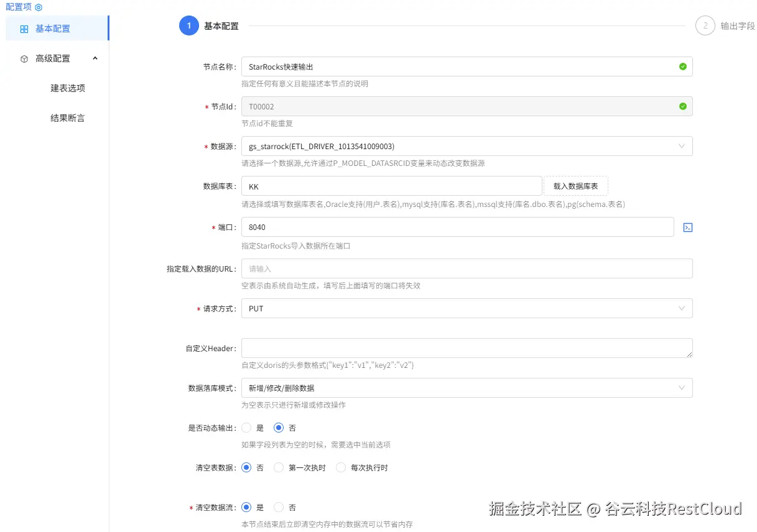Select 每次执行时 for 清空表数据
The height and width of the screenshot is (532, 757).
click(341, 467)
